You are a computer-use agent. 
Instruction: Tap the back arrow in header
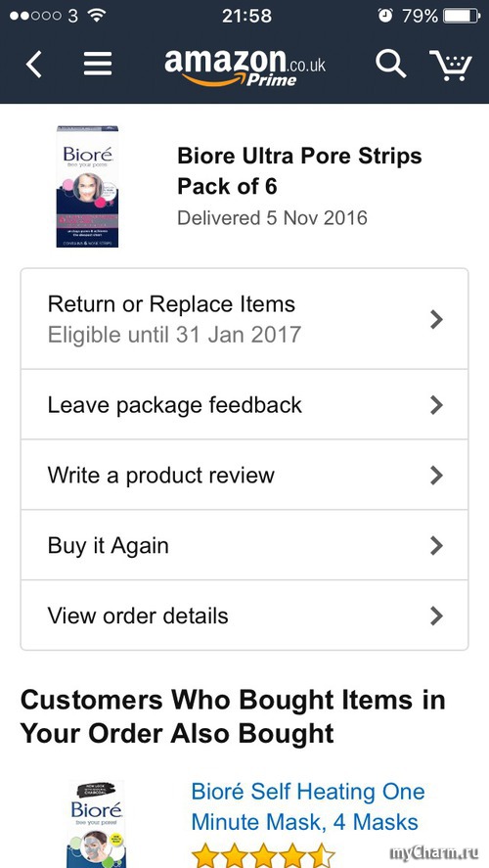point(34,64)
